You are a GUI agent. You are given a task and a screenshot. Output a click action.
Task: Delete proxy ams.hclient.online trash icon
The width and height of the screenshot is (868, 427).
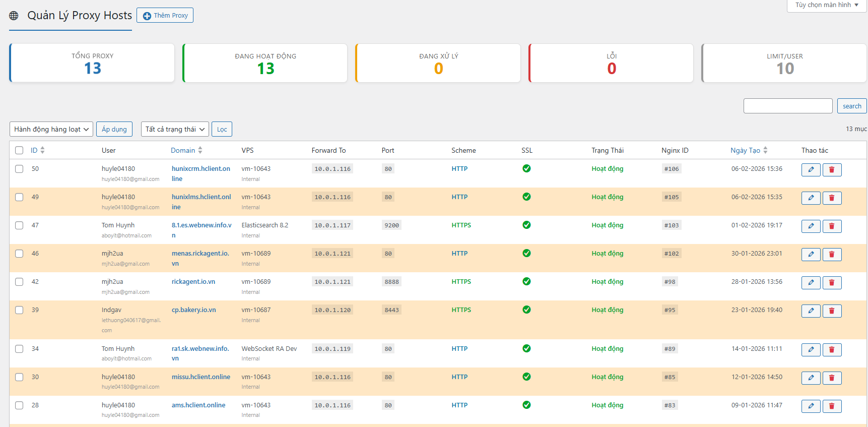[x=832, y=406]
